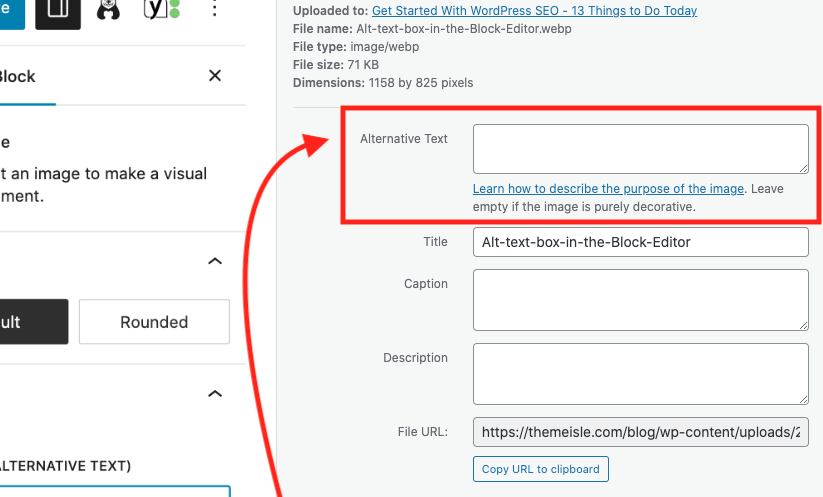Select the file name Alt-text-box-in-the-Block-Editor.webp text
823x497 pixels.
click(x=463, y=29)
